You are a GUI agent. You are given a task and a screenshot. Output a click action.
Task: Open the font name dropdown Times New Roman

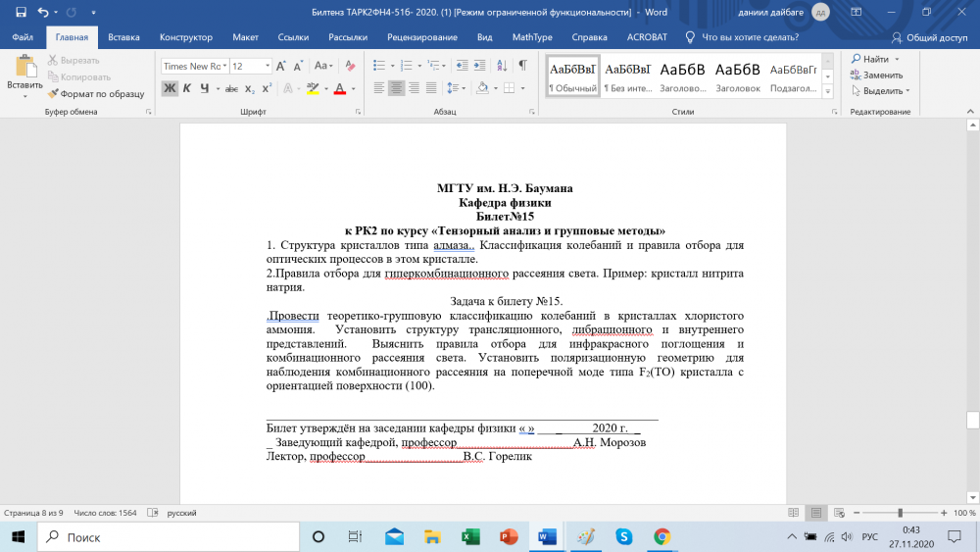225,67
